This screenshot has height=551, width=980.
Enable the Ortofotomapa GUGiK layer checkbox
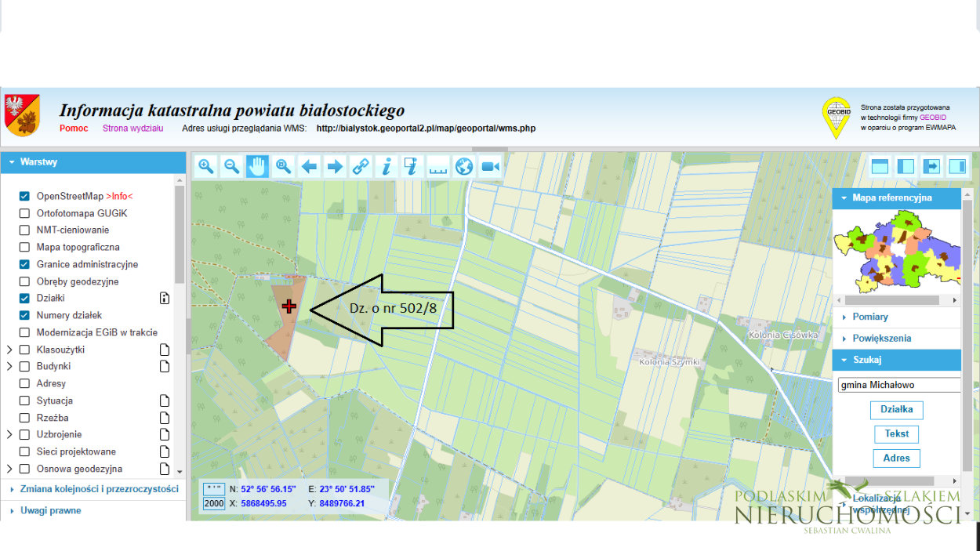coord(24,213)
